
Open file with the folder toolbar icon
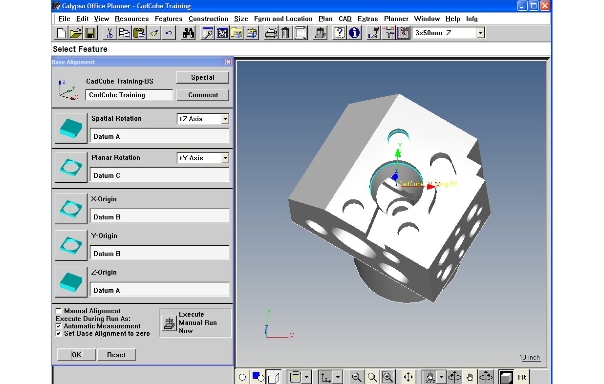(x=76, y=33)
